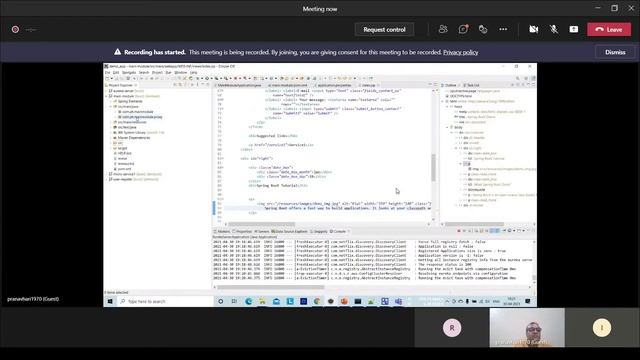Open the meeting chat icon

coord(463,29)
